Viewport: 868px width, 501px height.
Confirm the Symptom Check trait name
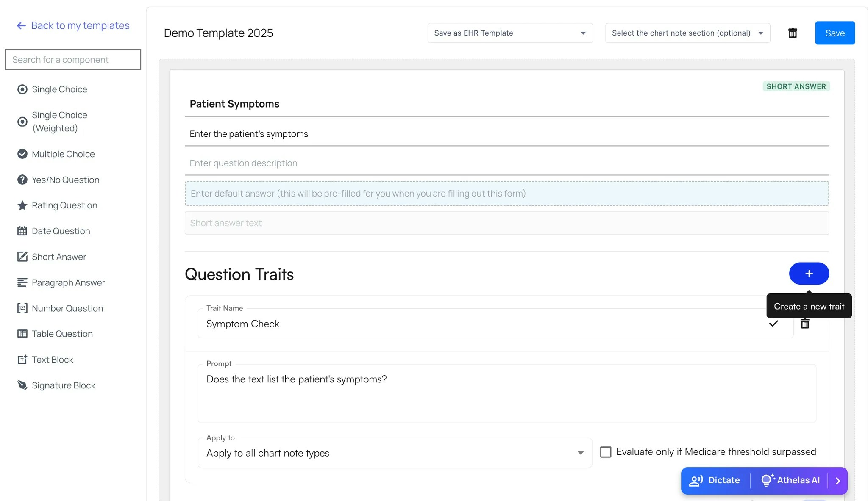[773, 324]
